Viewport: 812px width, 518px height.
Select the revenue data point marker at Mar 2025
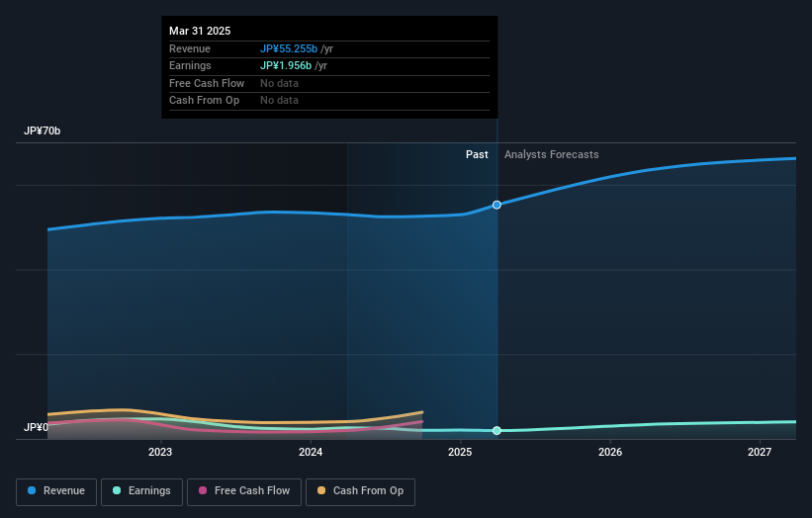click(496, 205)
